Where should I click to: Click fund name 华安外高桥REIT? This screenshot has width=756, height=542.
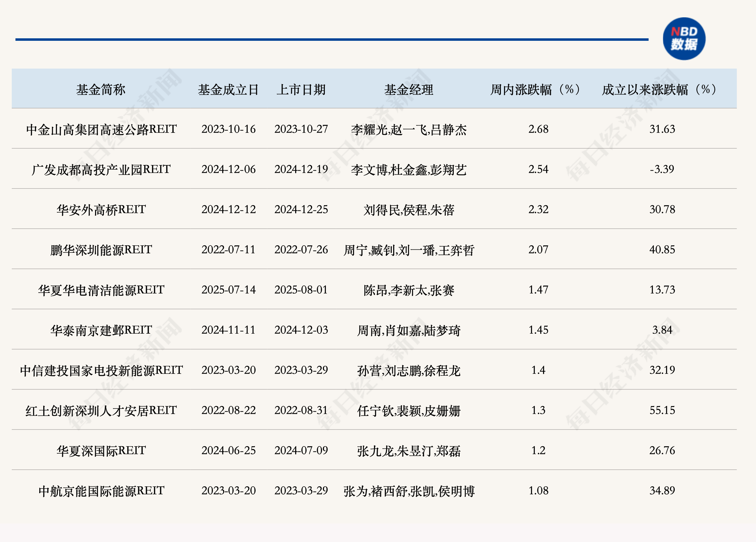101,210
